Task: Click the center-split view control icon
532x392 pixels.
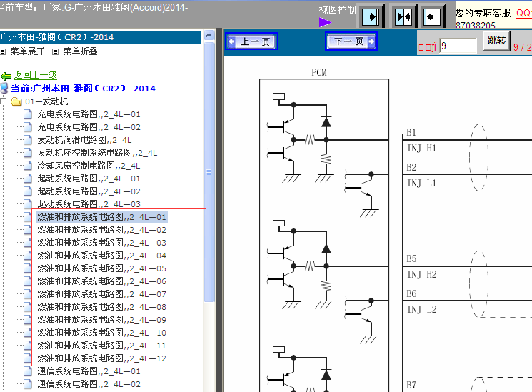Action: (403, 16)
